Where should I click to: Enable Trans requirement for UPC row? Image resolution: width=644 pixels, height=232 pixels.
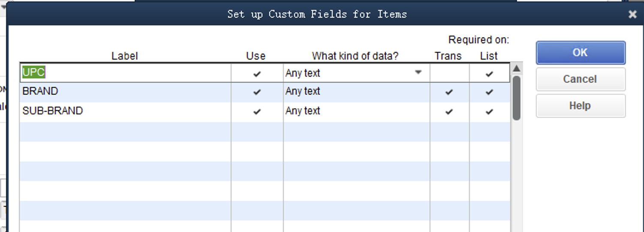tap(450, 73)
